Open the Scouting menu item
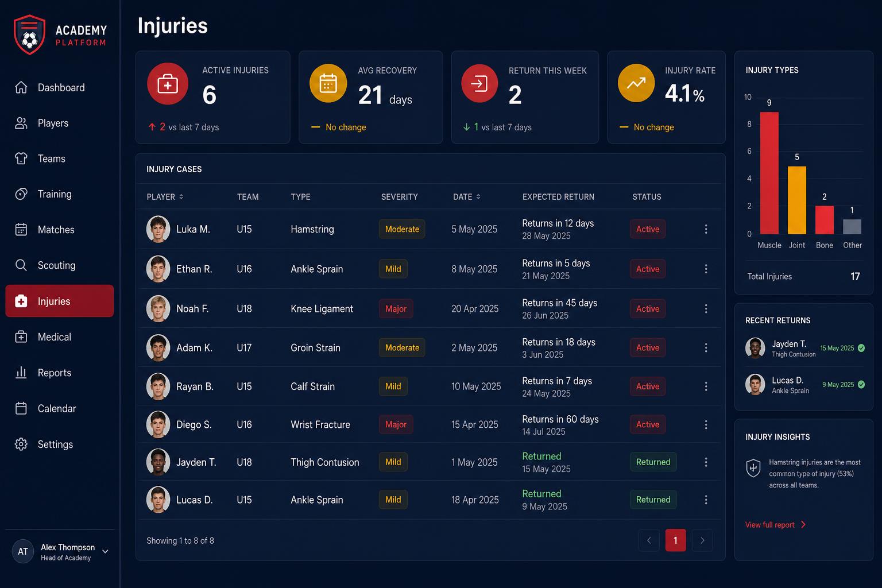Viewport: 882px width, 588px height. pos(60,265)
